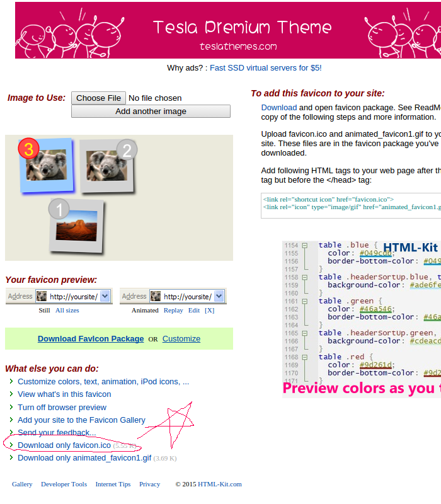Open the All sizes link
This screenshot has height=504, width=441.
67,310
